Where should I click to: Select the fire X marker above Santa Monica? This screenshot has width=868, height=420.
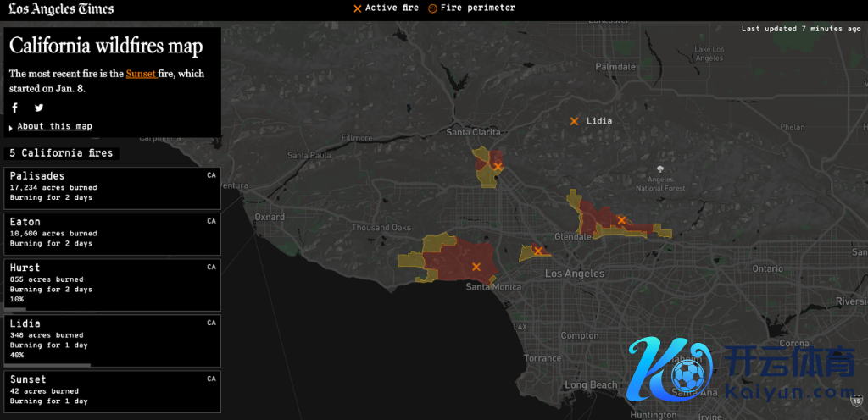(x=476, y=267)
